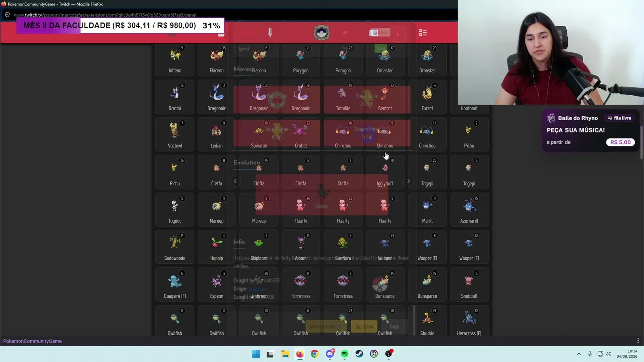Choose the Sunflora card
This screenshot has height=362, width=644.
pos(343,248)
